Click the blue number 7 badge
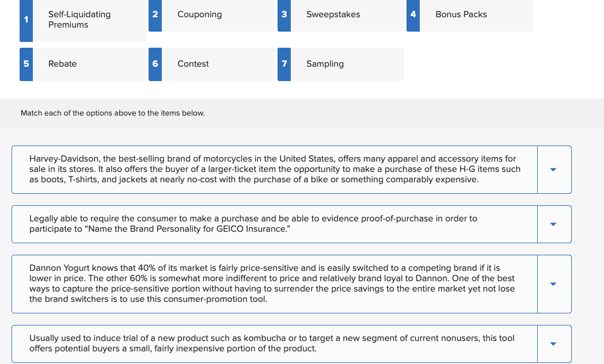The image size is (604, 364). point(283,64)
